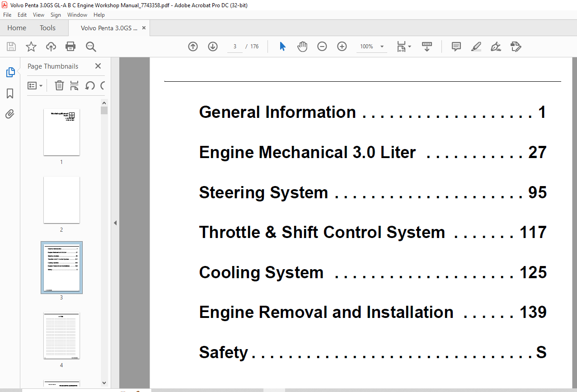Save the file with the floppy disk icon
This screenshot has width=577, height=392.
(x=11, y=47)
